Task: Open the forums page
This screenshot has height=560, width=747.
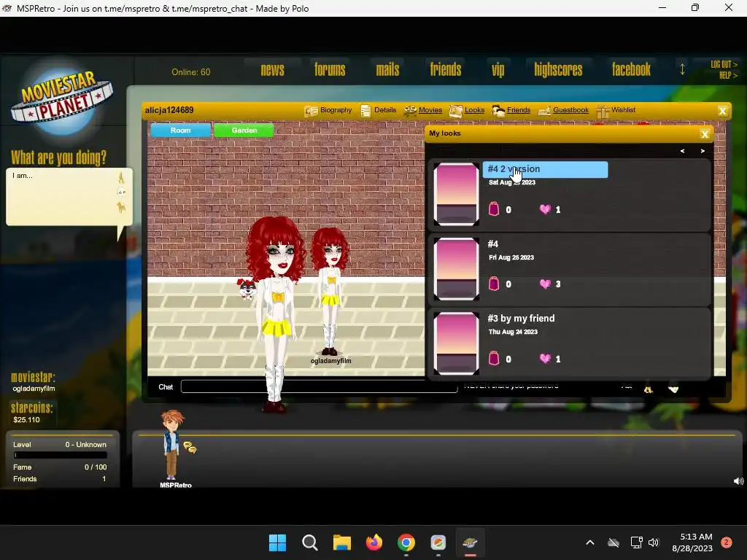Action: point(330,70)
